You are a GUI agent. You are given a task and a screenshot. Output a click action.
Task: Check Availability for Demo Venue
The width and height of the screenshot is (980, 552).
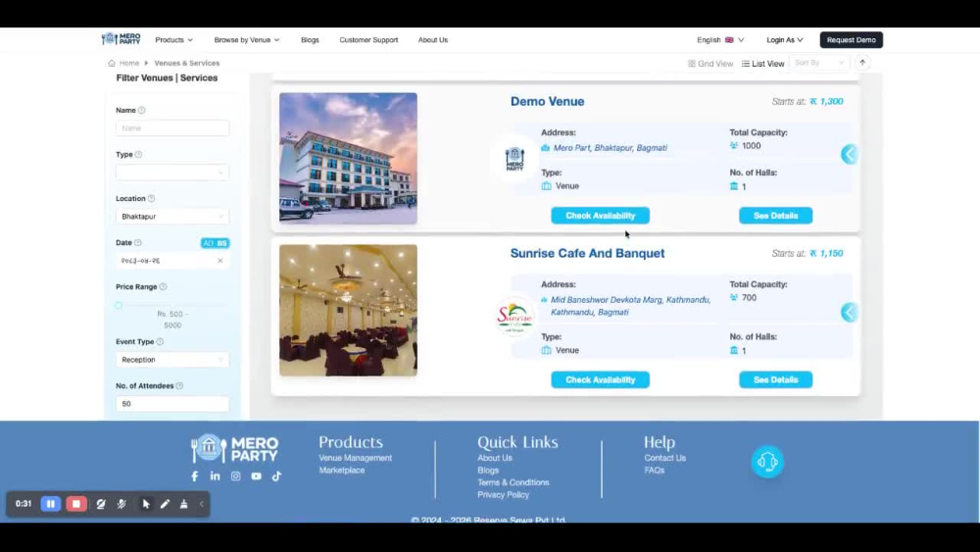coord(600,216)
